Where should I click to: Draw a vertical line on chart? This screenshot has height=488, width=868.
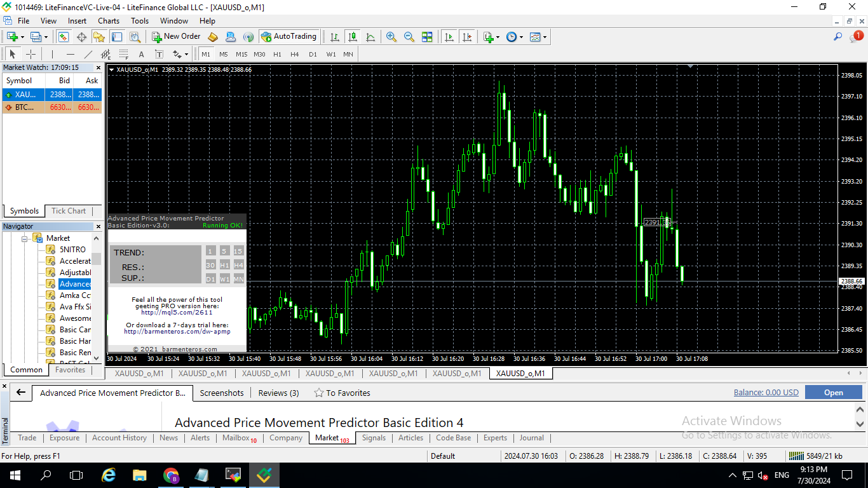52,54
